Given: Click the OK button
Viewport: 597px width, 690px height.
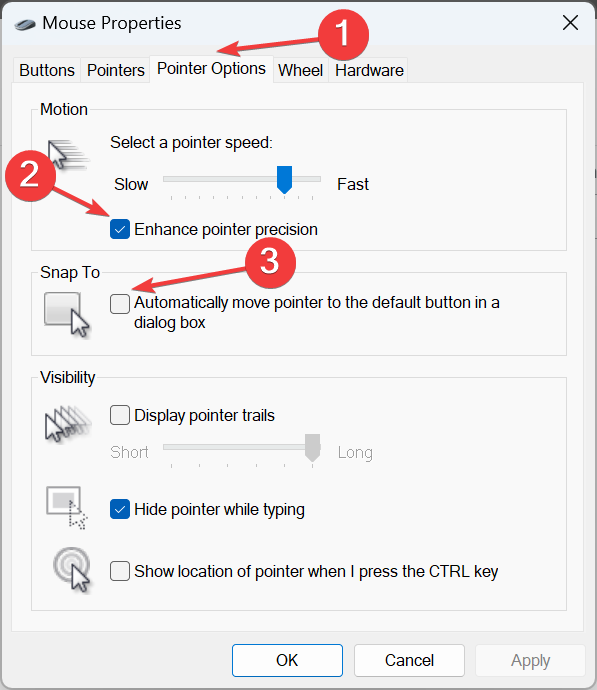Looking at the screenshot, I should [287, 660].
